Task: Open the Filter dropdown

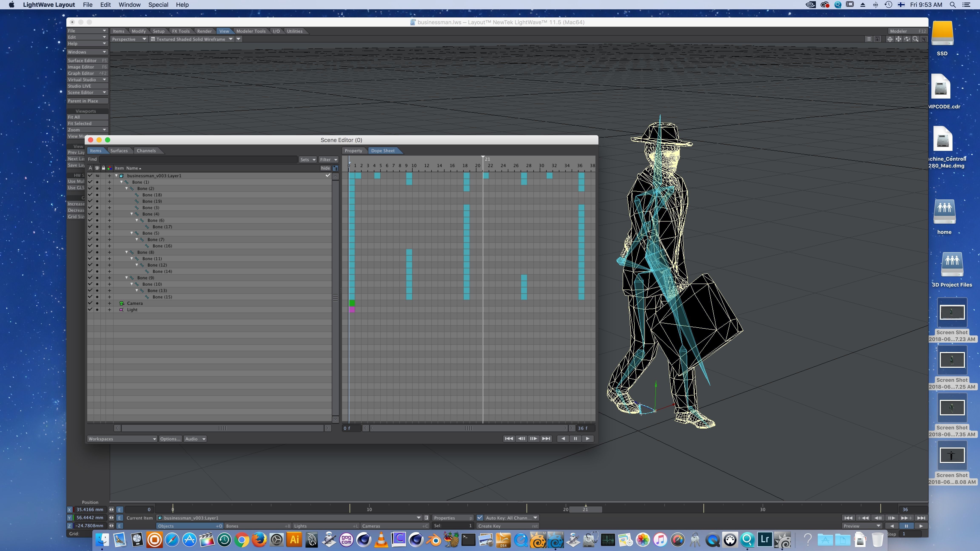Action: pos(328,160)
